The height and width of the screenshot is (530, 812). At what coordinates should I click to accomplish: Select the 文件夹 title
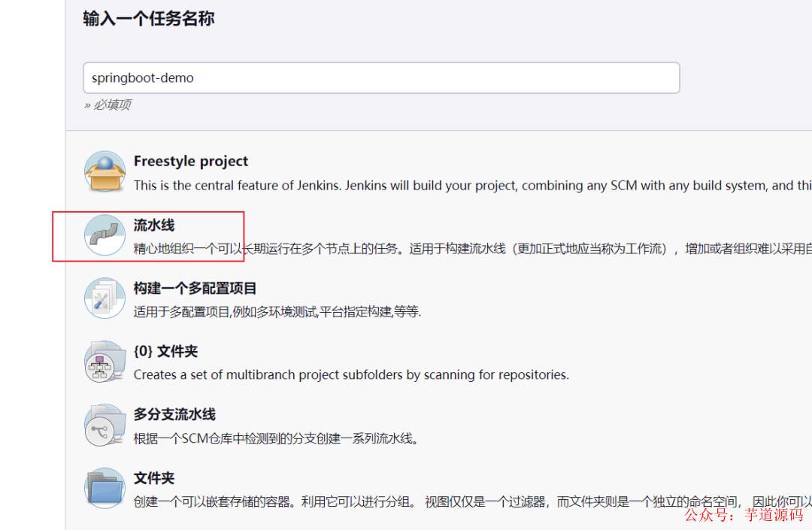click(154, 478)
